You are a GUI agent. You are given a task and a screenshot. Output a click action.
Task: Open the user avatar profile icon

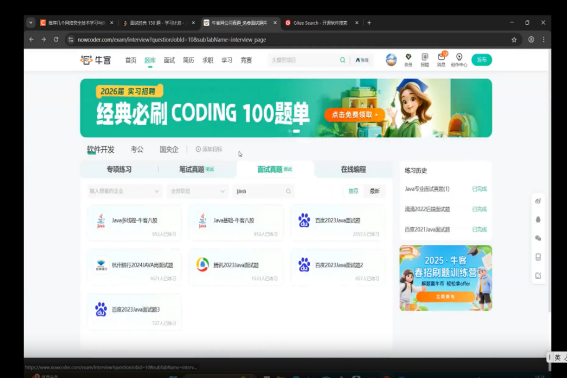(x=391, y=60)
